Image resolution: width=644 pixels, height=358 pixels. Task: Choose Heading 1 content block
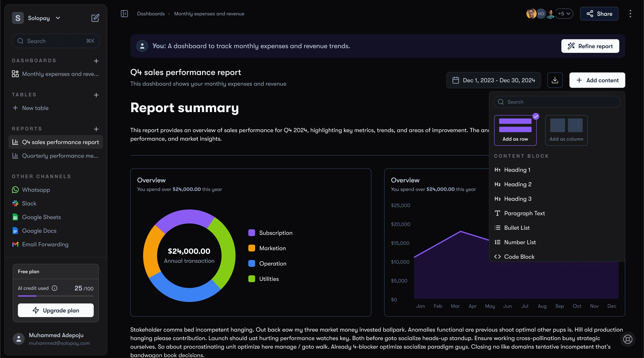pyautogui.click(x=517, y=170)
